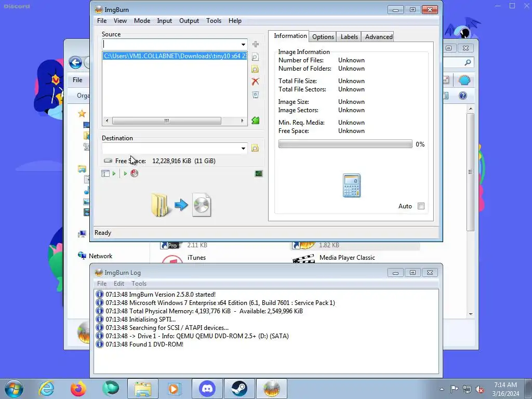
Task: Open ImgBurn Tools menu
Action: pyautogui.click(x=214, y=21)
